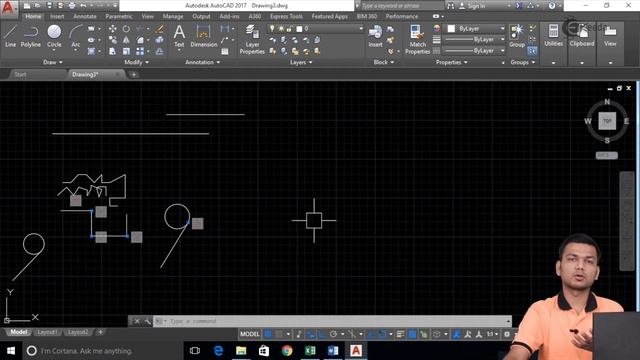Switch to the Layout1 tab
The width and height of the screenshot is (640, 360).
[47, 332]
